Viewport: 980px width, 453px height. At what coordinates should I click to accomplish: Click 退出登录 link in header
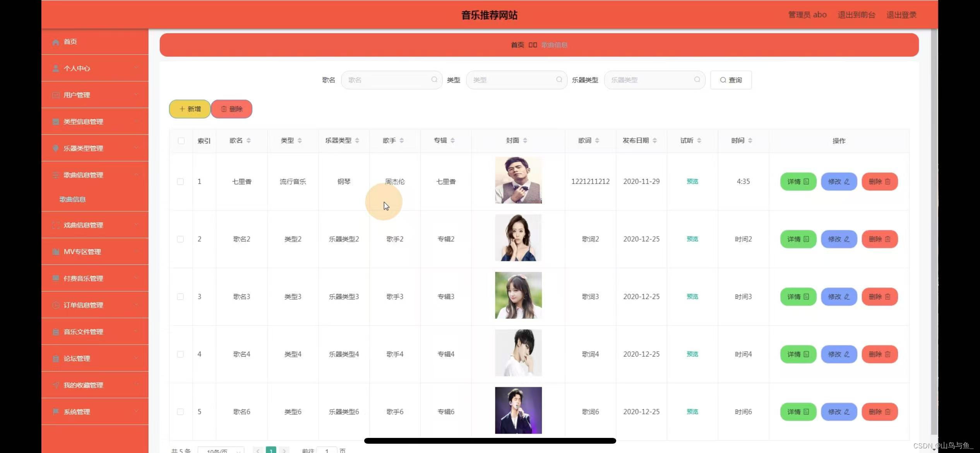(901, 15)
